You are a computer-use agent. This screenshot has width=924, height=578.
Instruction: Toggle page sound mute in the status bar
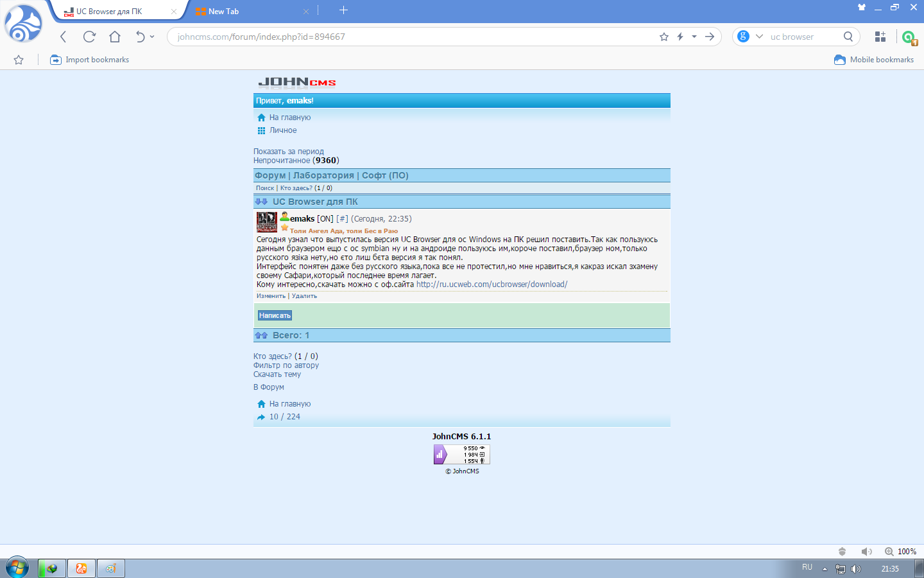pos(866,552)
